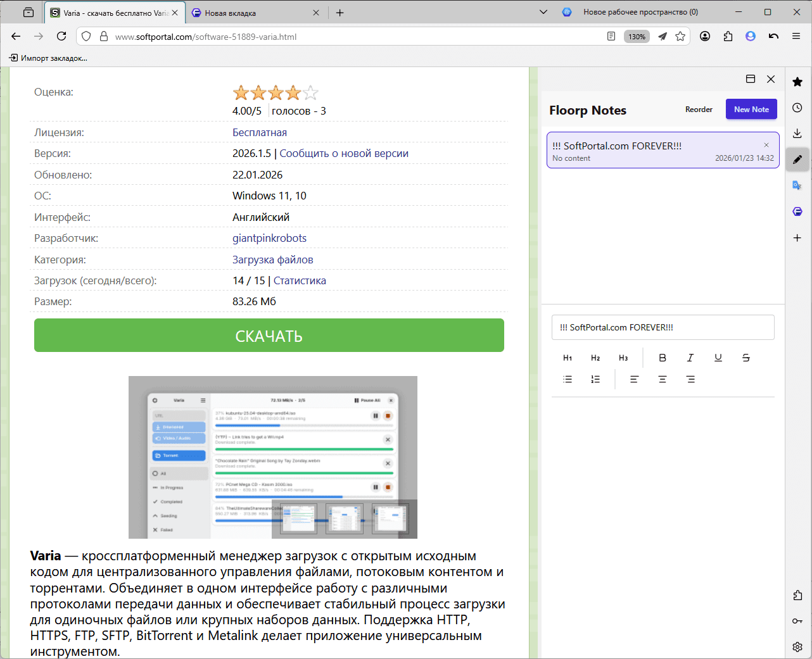The image size is (812, 659).
Task: Click the note title input field
Action: pos(663,327)
